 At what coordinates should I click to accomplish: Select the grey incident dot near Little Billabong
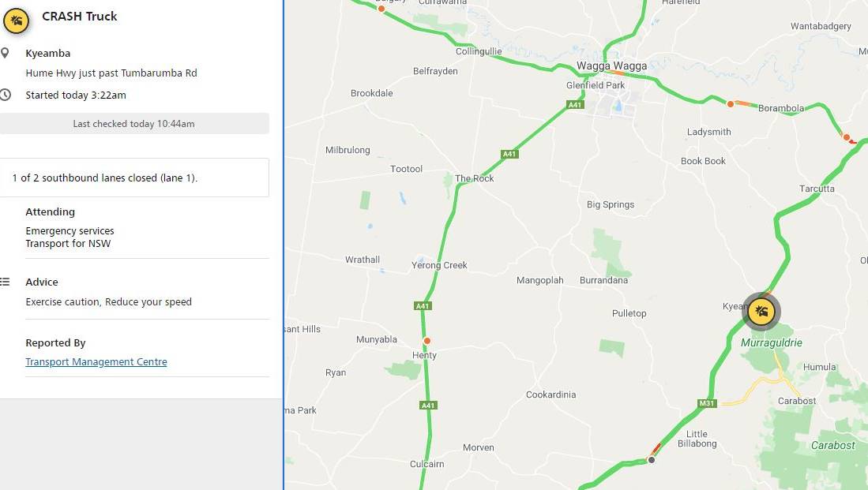(x=652, y=459)
